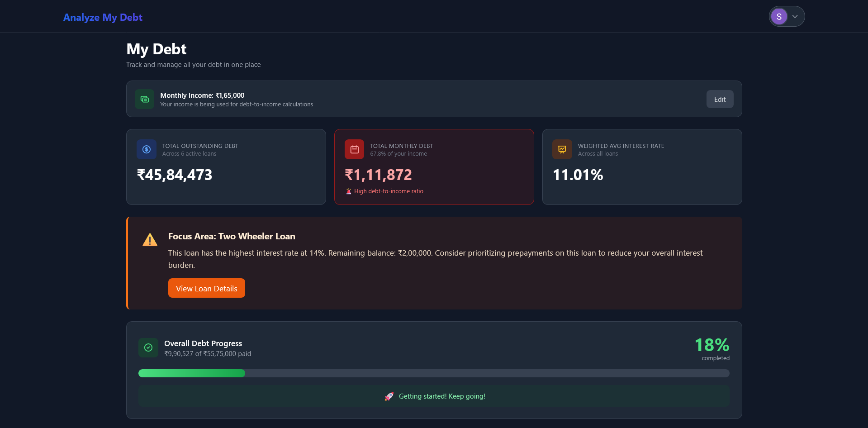Click the green check circle next to Overall Debt Progress
Viewport: 868px width, 428px height.
pyautogui.click(x=148, y=347)
